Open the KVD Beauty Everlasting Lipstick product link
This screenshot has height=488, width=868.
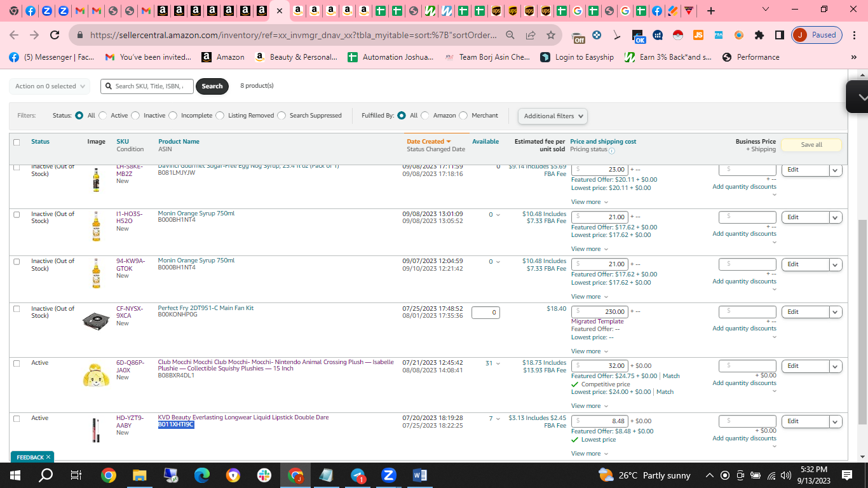click(x=243, y=417)
